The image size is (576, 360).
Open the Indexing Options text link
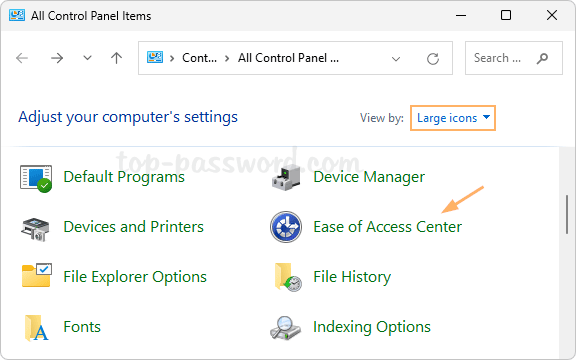[x=371, y=327]
